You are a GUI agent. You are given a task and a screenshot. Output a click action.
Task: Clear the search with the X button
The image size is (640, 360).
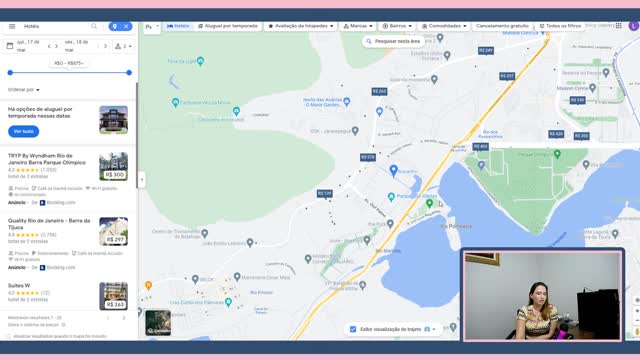[127, 26]
